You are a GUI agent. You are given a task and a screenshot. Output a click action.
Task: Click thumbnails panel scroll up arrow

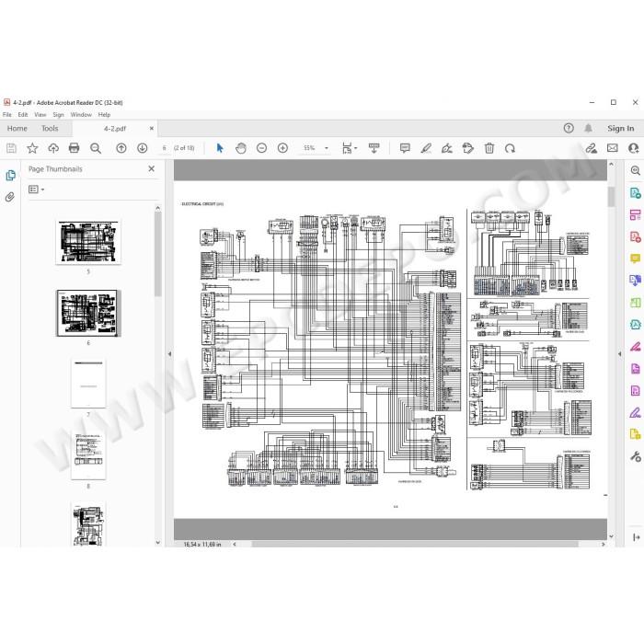click(157, 208)
